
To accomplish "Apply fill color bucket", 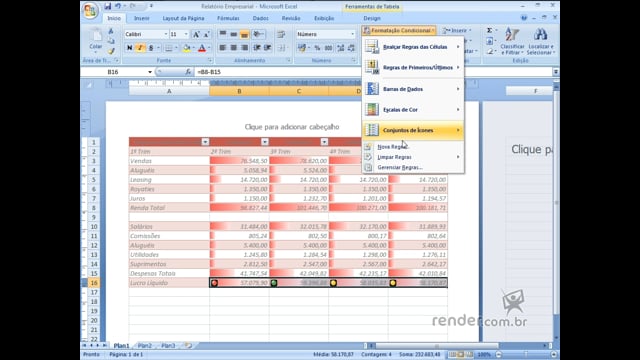I will coord(187,48).
